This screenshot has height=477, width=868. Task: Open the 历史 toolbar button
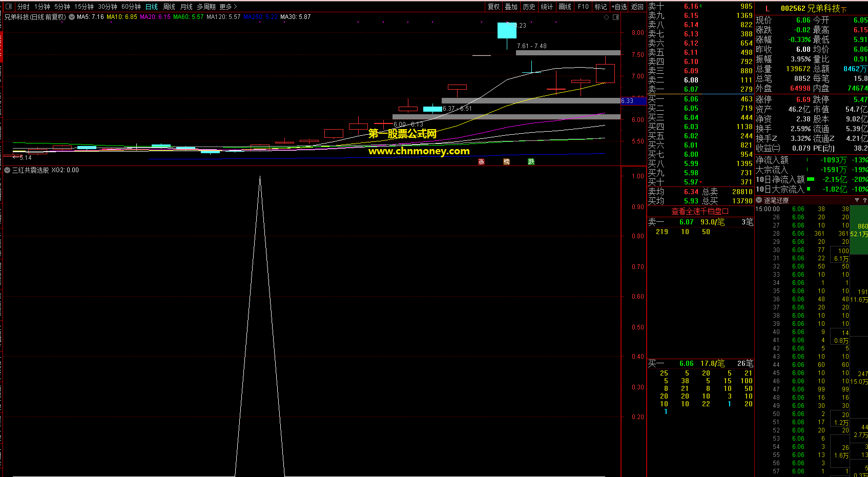pos(529,7)
